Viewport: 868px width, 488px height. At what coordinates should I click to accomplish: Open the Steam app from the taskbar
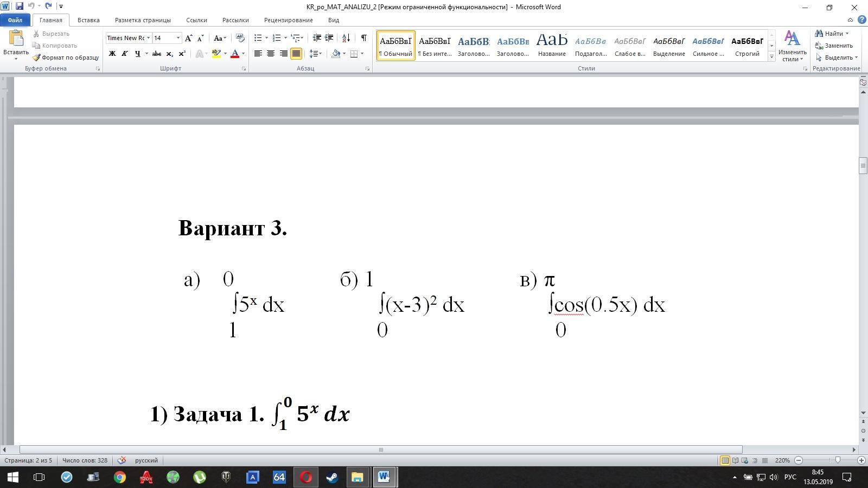click(332, 477)
